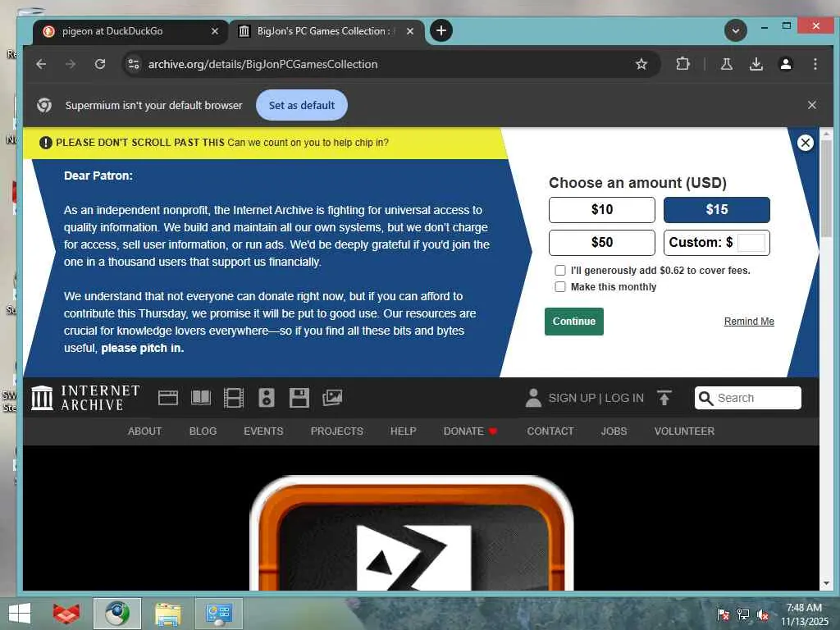The width and height of the screenshot is (840, 630).
Task: Open the DONATE menu item
Action: (470, 431)
